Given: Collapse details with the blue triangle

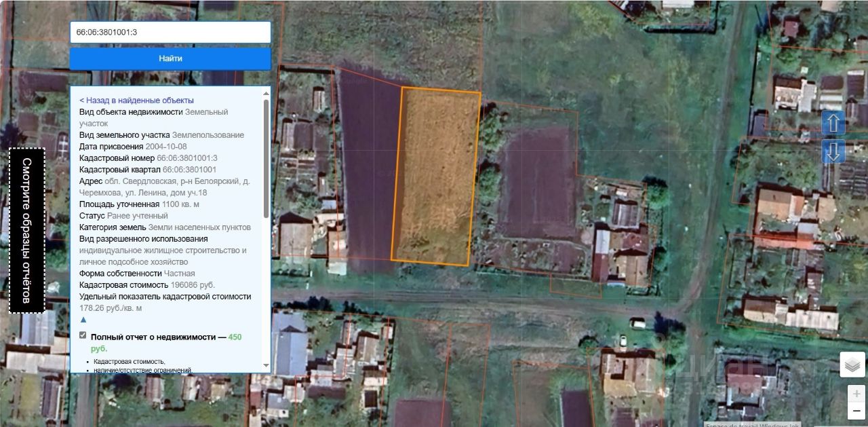Looking at the screenshot, I should pyautogui.click(x=83, y=319).
